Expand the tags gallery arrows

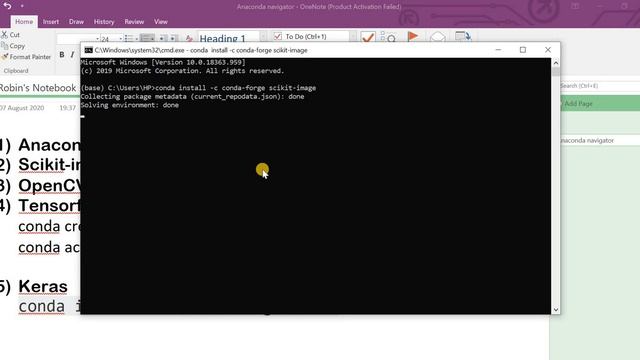click(353, 37)
